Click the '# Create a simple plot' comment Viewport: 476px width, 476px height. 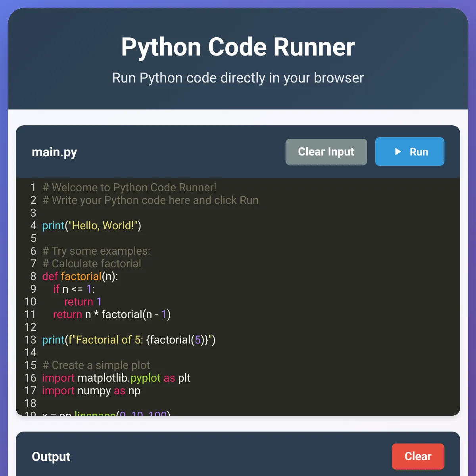pyautogui.click(x=96, y=365)
